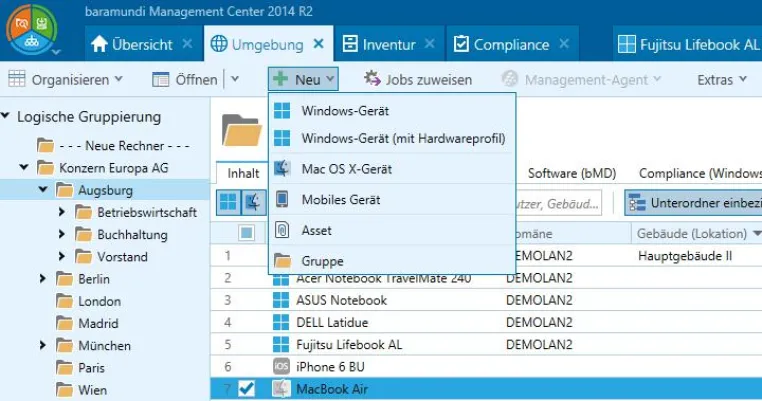Toggle the Windows devices filter icon
The image size is (762, 401).
(x=228, y=202)
